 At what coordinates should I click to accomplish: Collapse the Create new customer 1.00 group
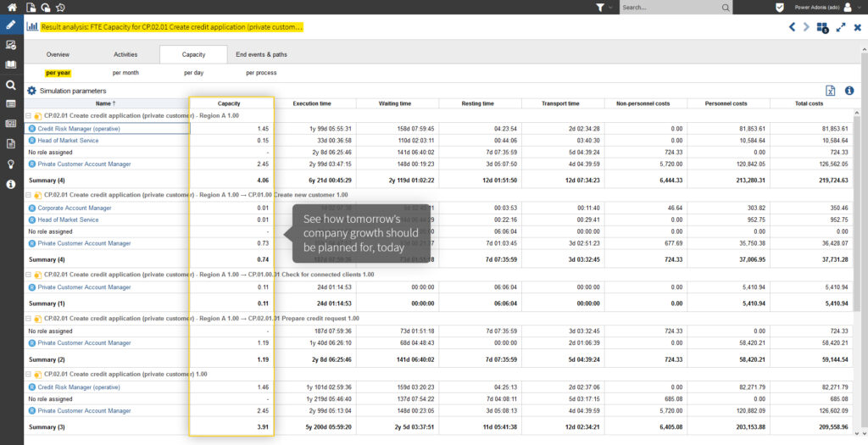click(29, 195)
